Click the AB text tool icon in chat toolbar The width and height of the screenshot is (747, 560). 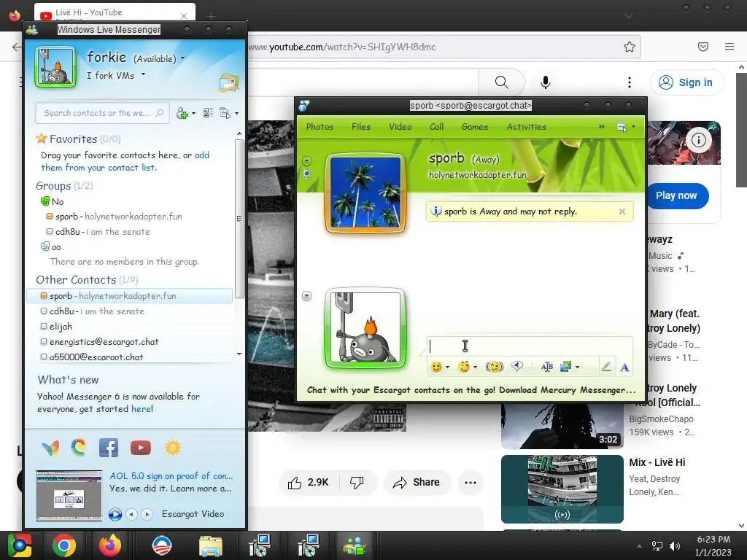[x=547, y=367]
